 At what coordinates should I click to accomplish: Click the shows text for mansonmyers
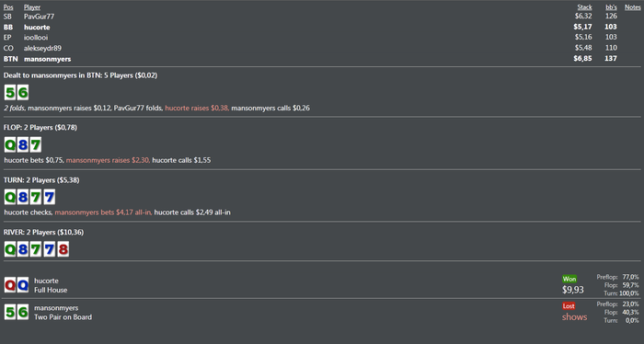[574, 317]
